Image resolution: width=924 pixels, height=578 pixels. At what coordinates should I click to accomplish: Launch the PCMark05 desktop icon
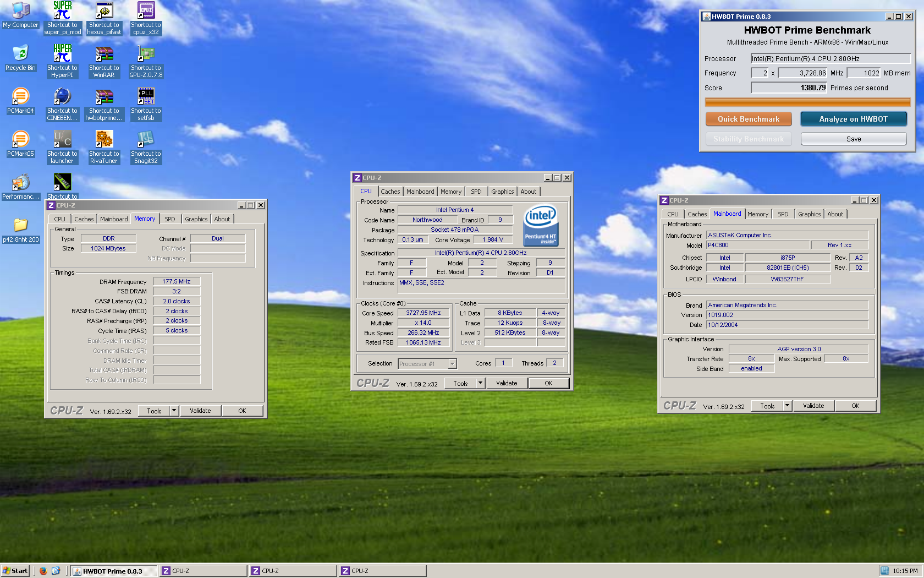(x=20, y=144)
